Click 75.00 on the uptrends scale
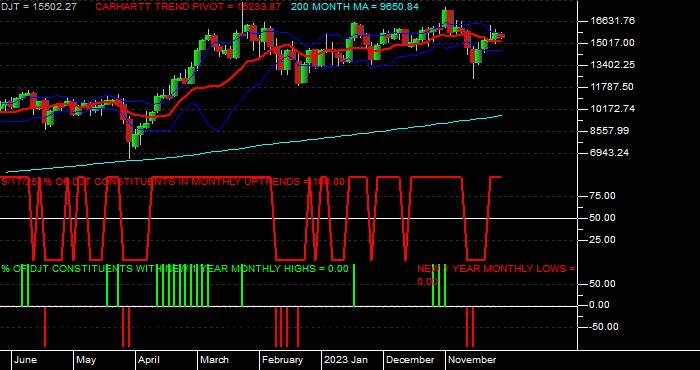Viewport: 700px width, 370px height. tap(603, 196)
